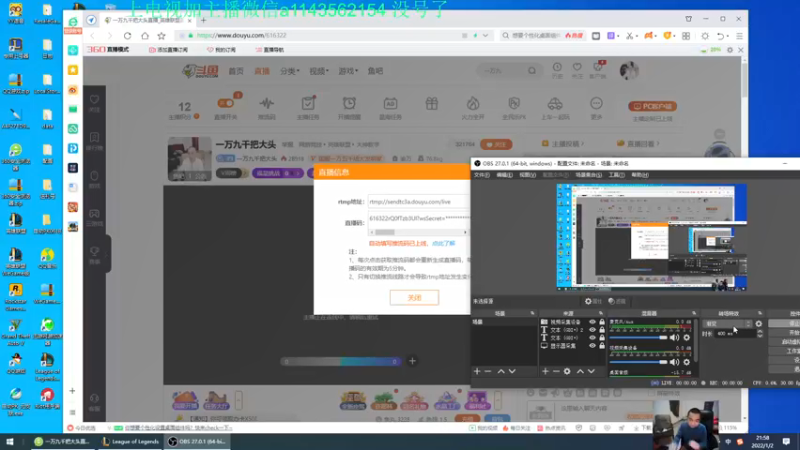Viewport: 800px width, 450px height.
Task: Open the Douyu history clock icon
Action: click(557, 67)
